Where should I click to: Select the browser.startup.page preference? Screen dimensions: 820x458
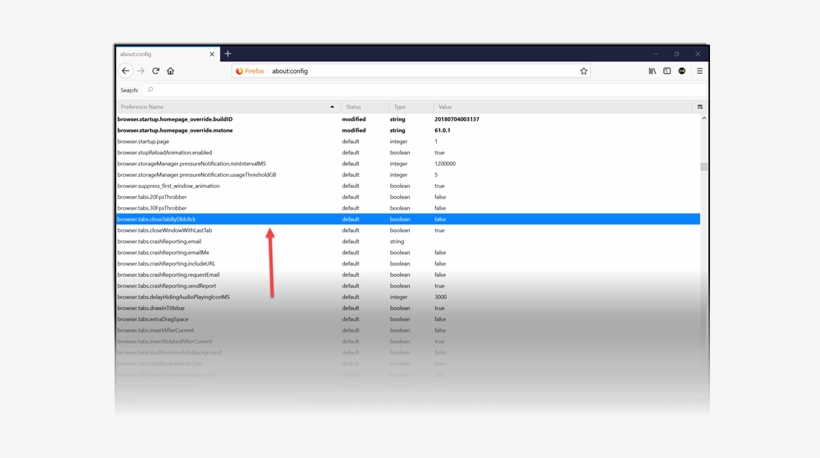(x=408, y=141)
